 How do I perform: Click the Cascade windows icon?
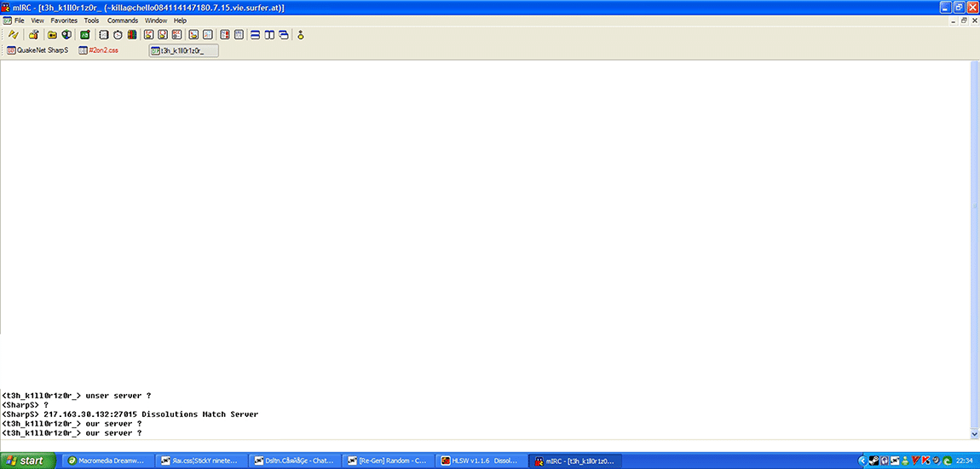point(283,35)
